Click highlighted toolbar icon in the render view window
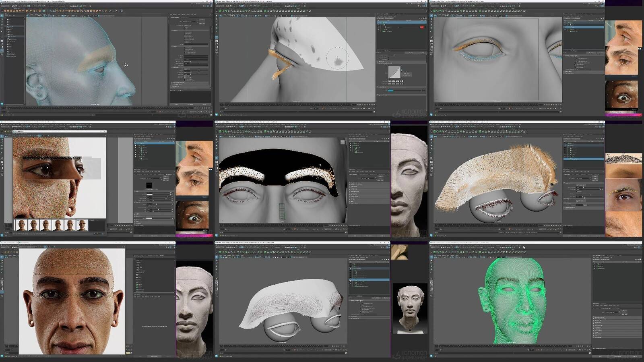The width and height of the screenshot is (644, 362). tap(39, 136)
